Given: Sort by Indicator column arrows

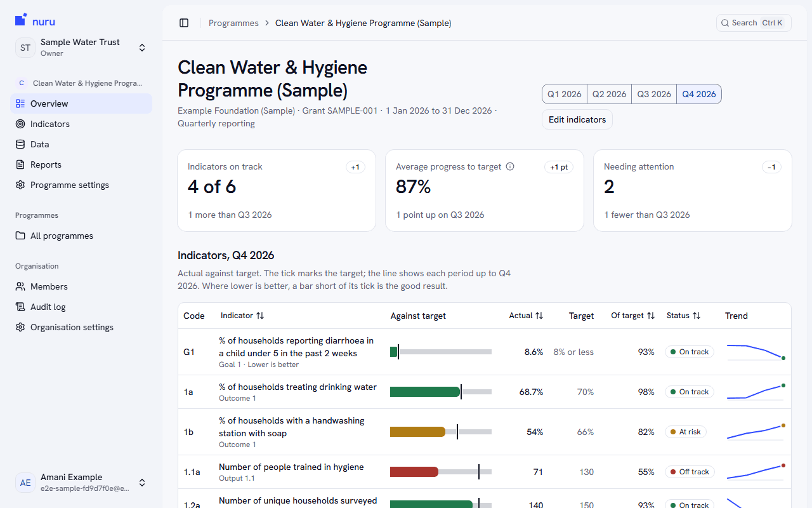Looking at the screenshot, I should pyautogui.click(x=260, y=316).
